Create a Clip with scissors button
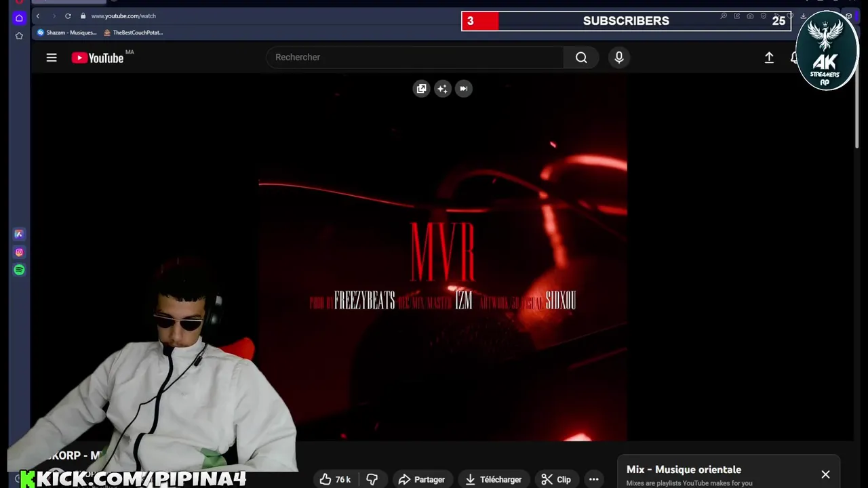Viewport: 868px width, 488px height. tap(556, 479)
